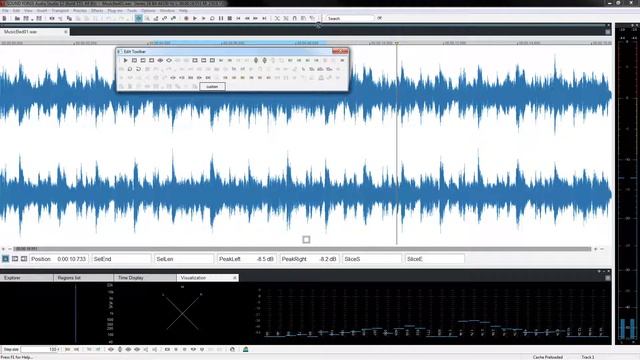Open the Transport menu

point(60,11)
